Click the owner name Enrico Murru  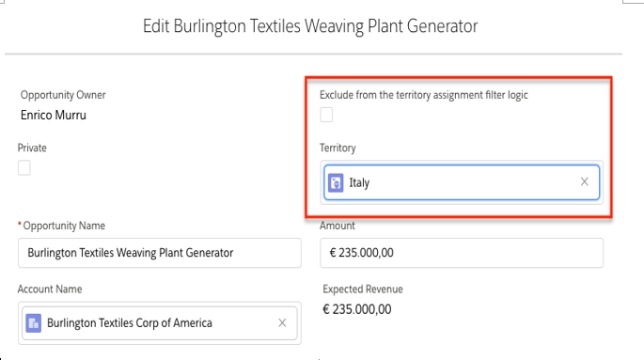pyautogui.click(x=54, y=116)
